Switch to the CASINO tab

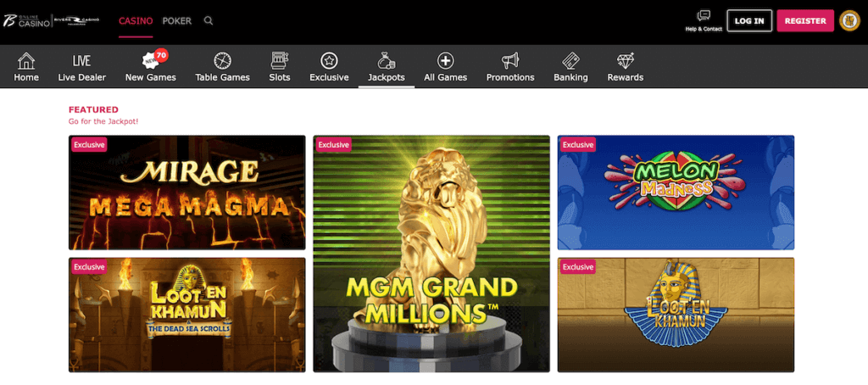[x=136, y=21]
